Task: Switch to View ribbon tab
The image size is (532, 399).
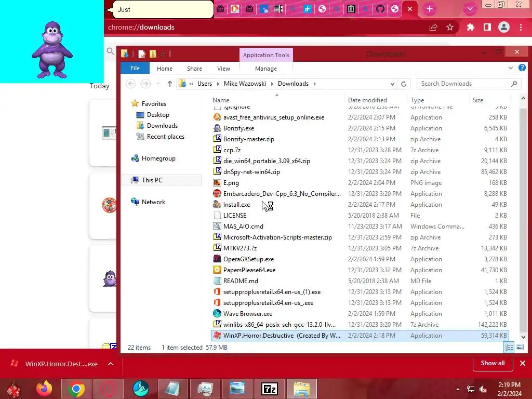Action: pos(223,69)
